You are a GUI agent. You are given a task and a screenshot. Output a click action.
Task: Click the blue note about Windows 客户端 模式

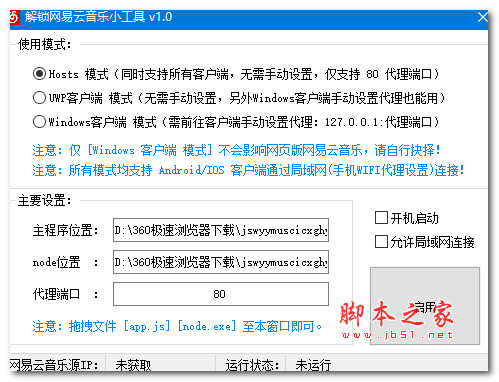coord(236,150)
